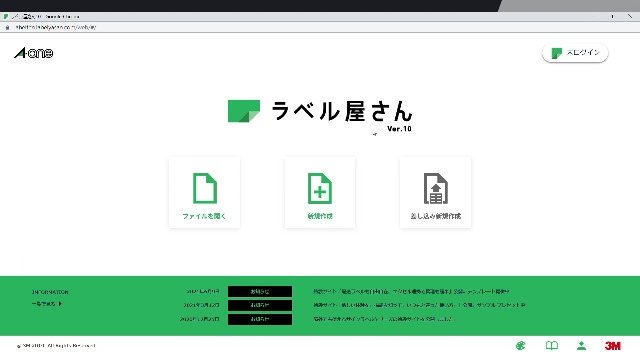Open the second news item text
This screenshot has height=360, width=640.
pos(419,305)
